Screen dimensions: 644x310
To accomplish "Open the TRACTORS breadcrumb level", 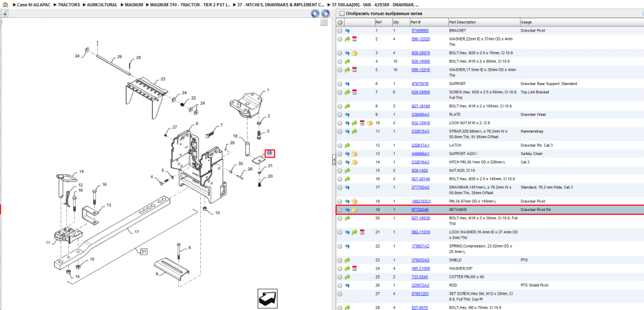I will pos(69,5).
